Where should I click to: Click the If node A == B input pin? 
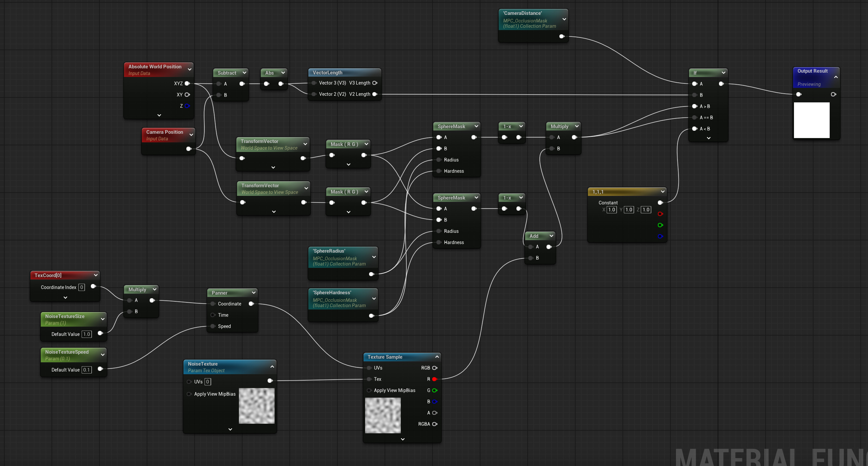coord(695,118)
